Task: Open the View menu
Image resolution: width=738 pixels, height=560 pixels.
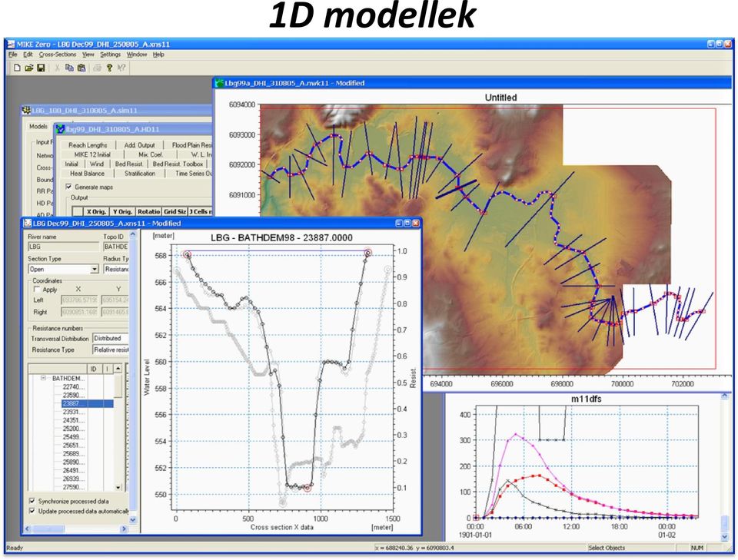Action: click(88, 55)
